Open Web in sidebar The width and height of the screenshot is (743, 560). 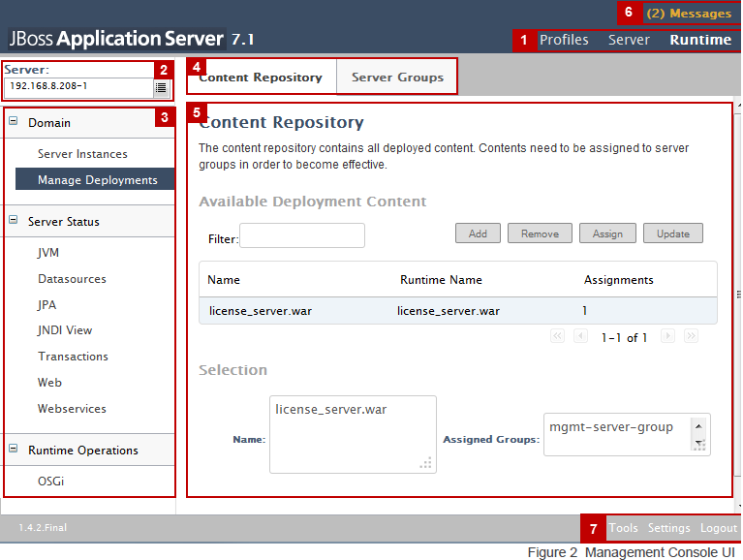(x=49, y=383)
